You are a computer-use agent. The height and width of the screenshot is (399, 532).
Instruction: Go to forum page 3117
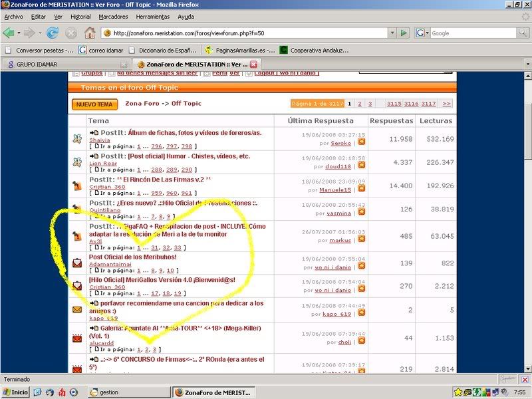(x=428, y=104)
